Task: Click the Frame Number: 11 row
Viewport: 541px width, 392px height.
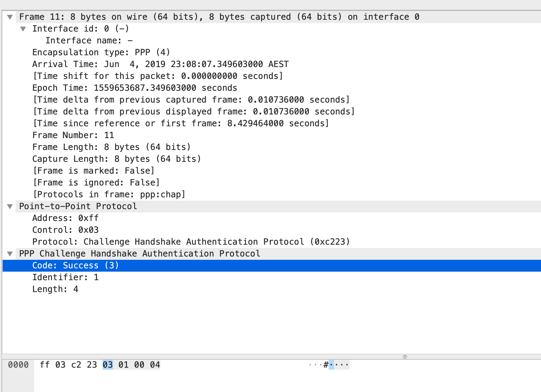Action: coord(73,135)
